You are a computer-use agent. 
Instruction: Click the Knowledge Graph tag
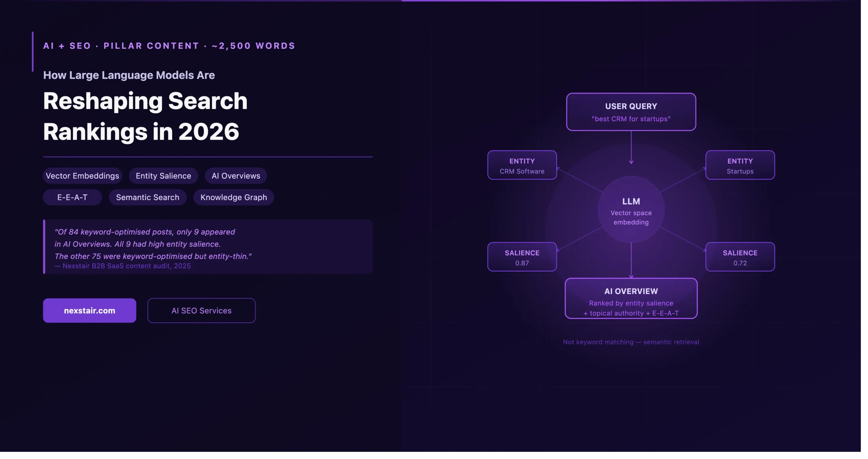234,197
